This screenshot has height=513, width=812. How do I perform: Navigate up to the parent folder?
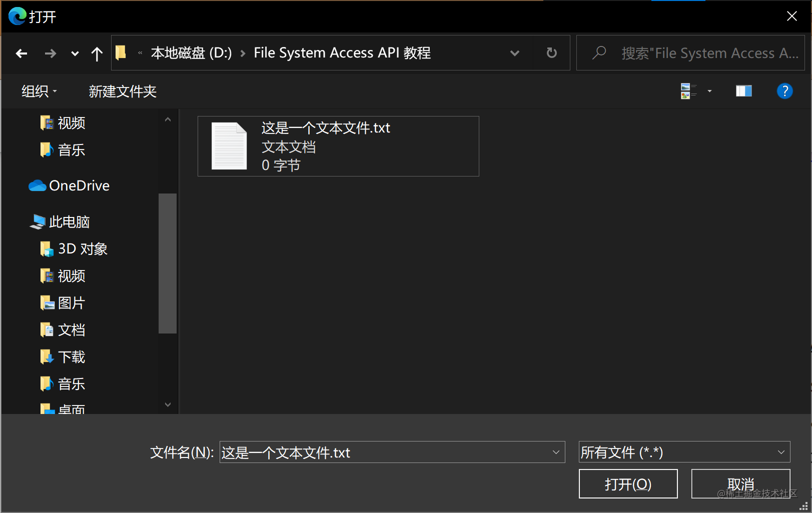click(x=96, y=53)
